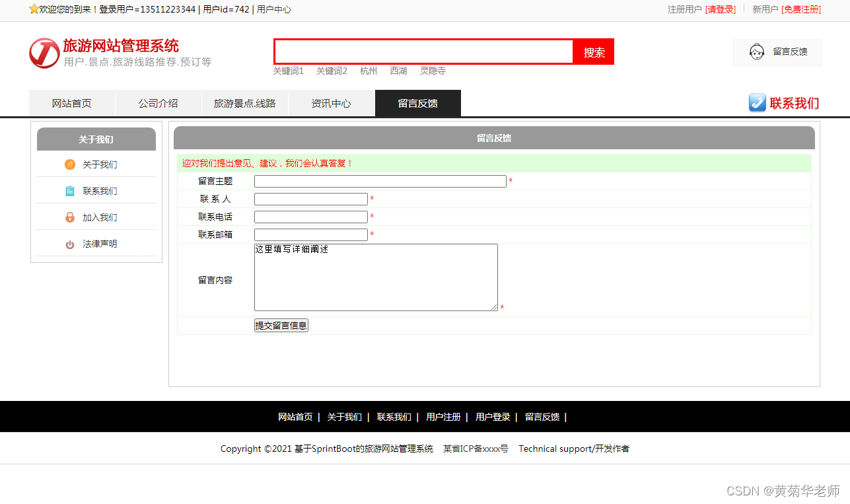Image resolution: width=850 pixels, height=504 pixels.
Task: Click the 旅游网站管理系统 site title
Action: click(x=121, y=46)
